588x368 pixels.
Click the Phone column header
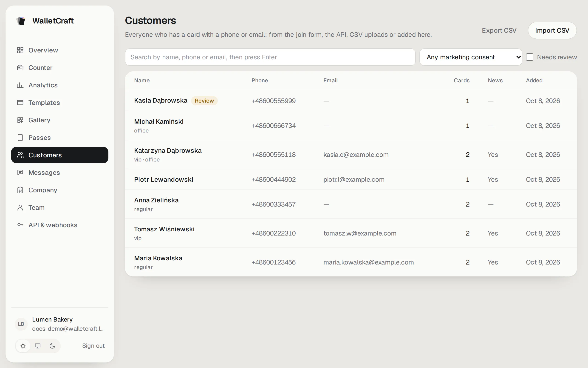(260, 80)
